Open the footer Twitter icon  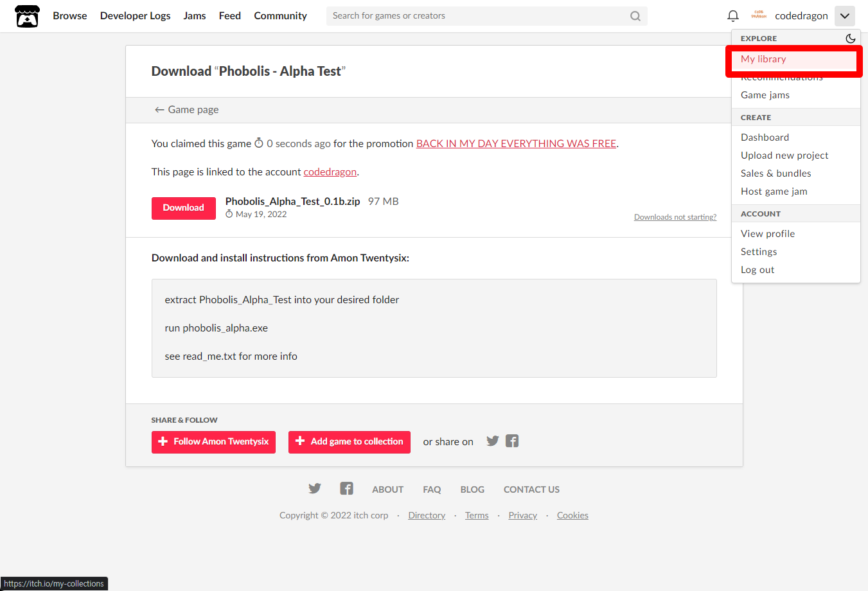[x=315, y=488]
